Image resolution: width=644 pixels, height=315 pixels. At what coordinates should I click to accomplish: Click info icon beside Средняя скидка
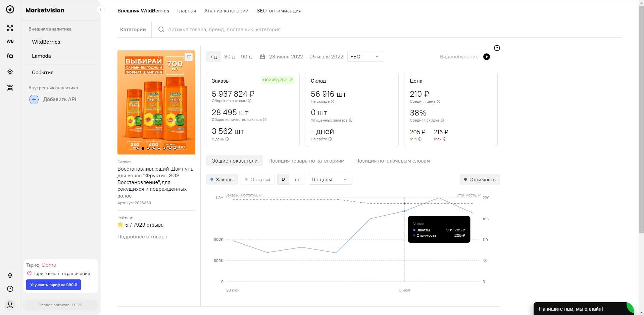click(x=442, y=120)
